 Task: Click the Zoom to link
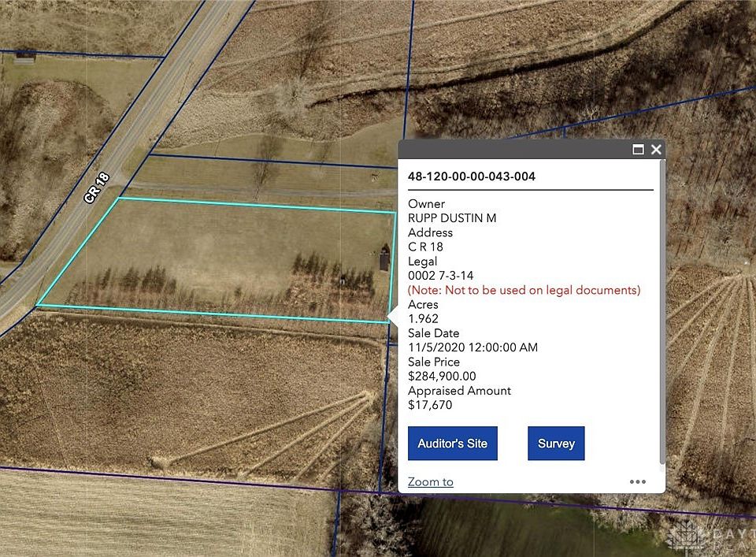431,482
